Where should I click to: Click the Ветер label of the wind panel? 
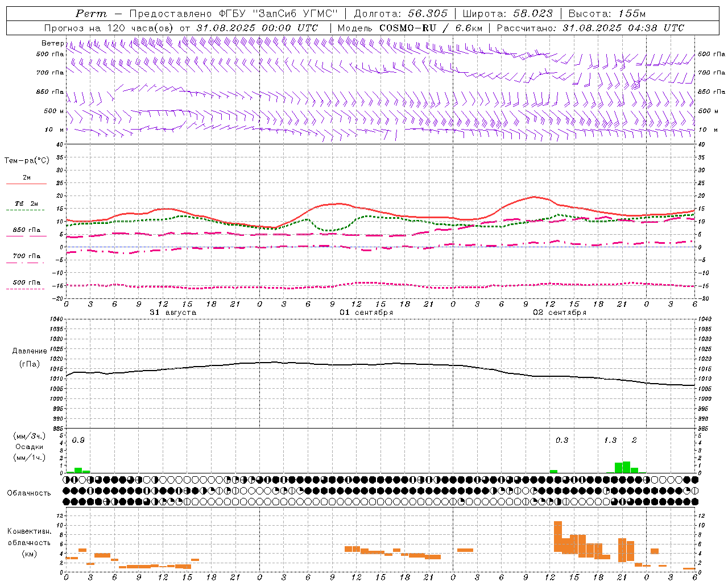coord(52,43)
